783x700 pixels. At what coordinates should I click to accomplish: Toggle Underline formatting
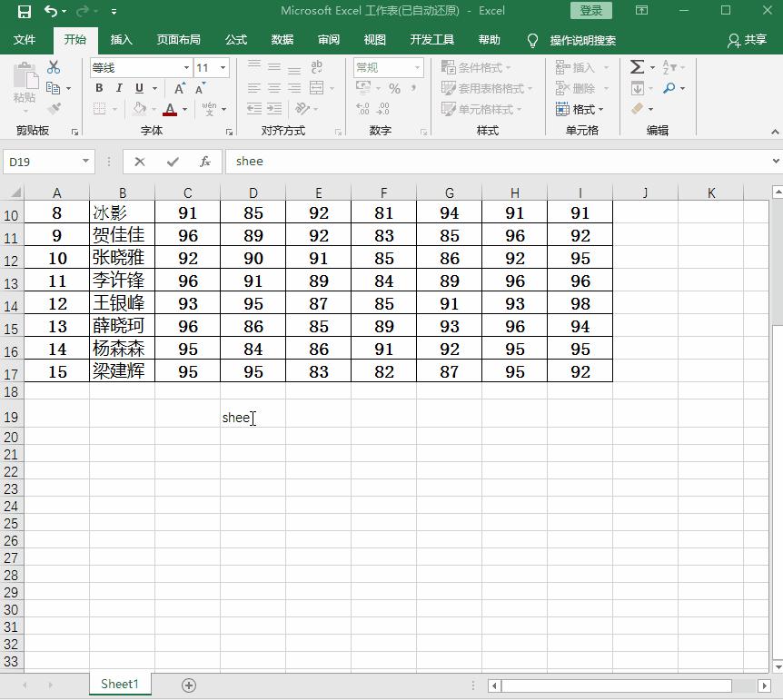tap(139, 88)
